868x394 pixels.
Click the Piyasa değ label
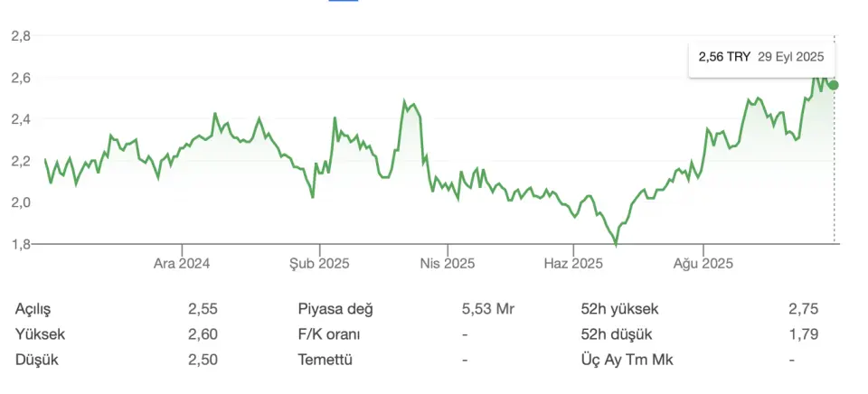tap(335, 309)
